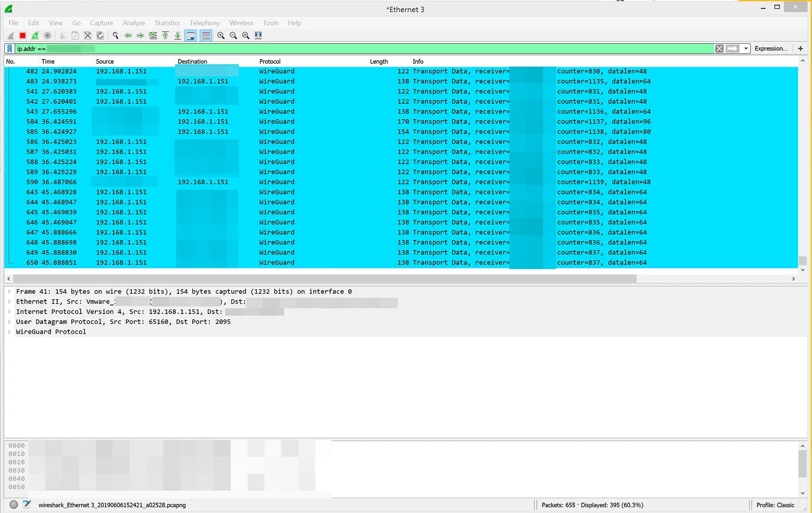Open the Statistics menu
The height and width of the screenshot is (513, 812).
[x=167, y=23]
